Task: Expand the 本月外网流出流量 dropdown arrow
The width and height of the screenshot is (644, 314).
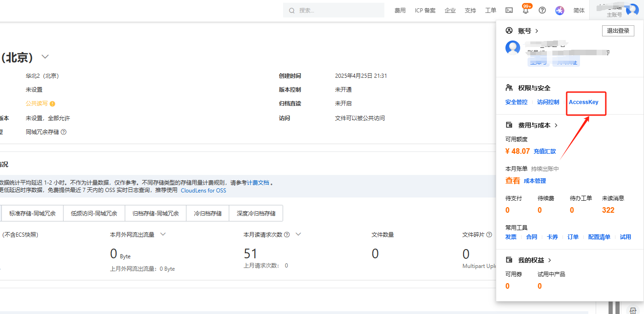Action: tap(162, 234)
